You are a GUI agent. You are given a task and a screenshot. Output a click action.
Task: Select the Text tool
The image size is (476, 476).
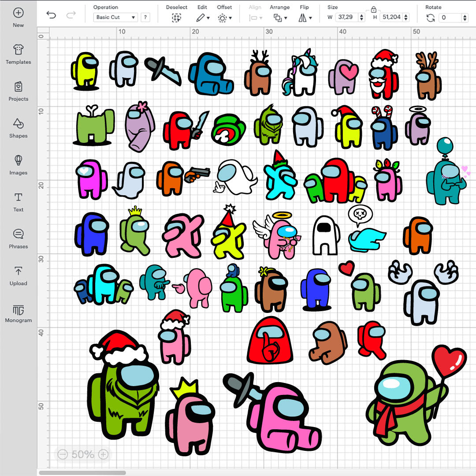tap(18, 202)
